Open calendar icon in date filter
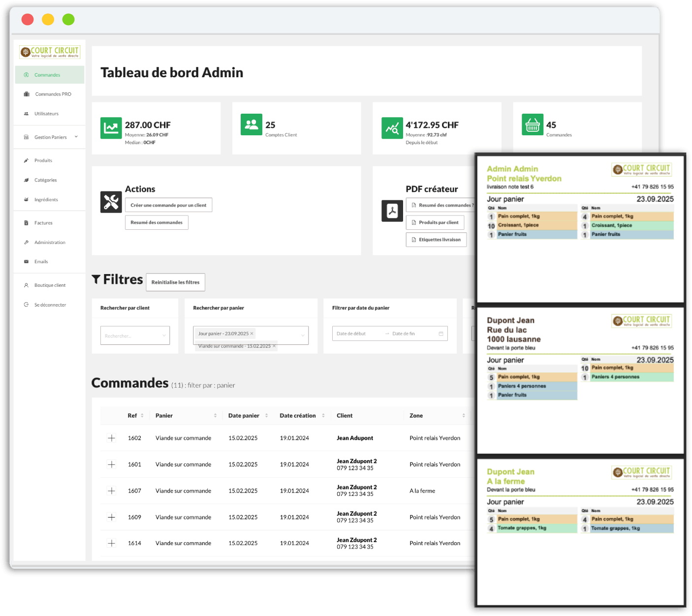 [x=441, y=334]
